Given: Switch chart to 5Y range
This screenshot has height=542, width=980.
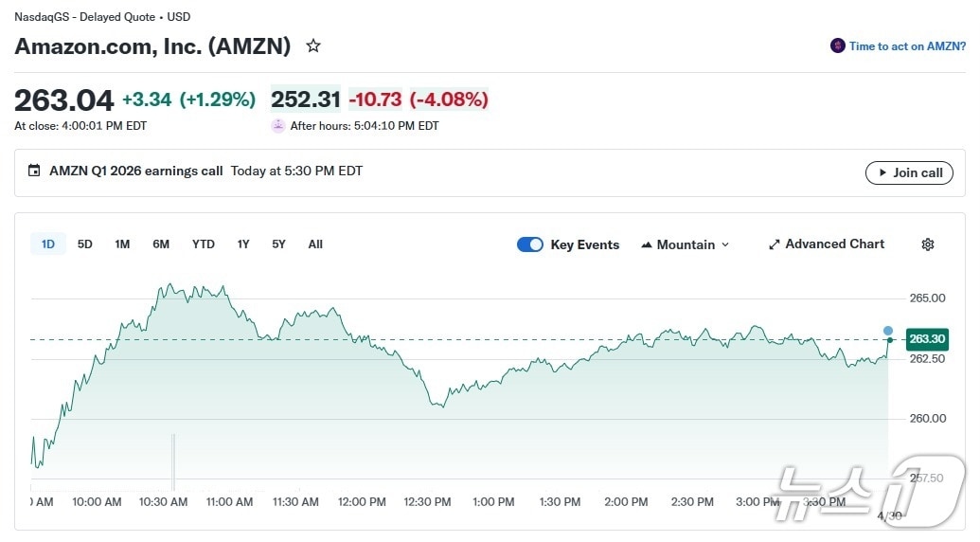Looking at the screenshot, I should [x=278, y=244].
